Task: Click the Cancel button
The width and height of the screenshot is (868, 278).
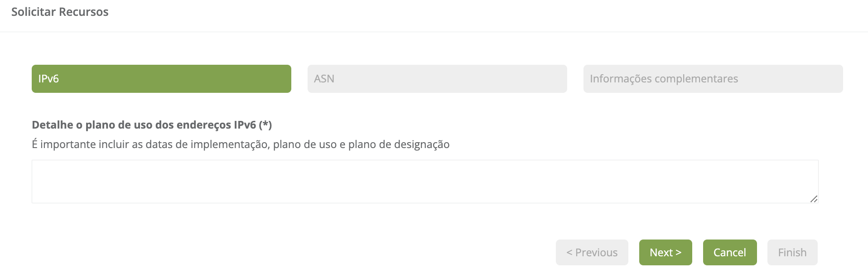Action: tap(729, 252)
